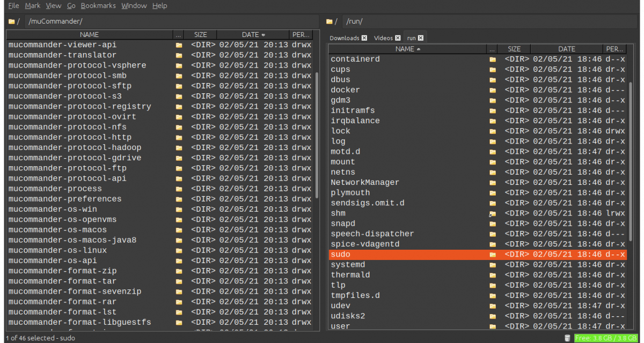644x343 pixels.
Task: Click the green free space indicator
Action: click(x=606, y=339)
